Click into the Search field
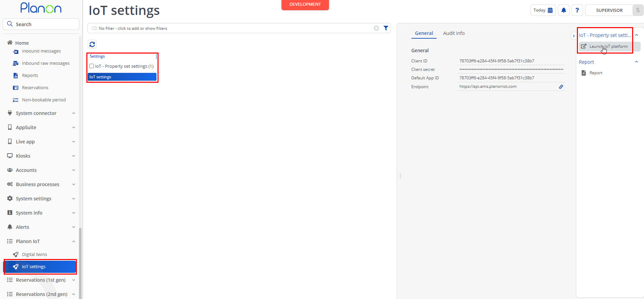 point(41,24)
